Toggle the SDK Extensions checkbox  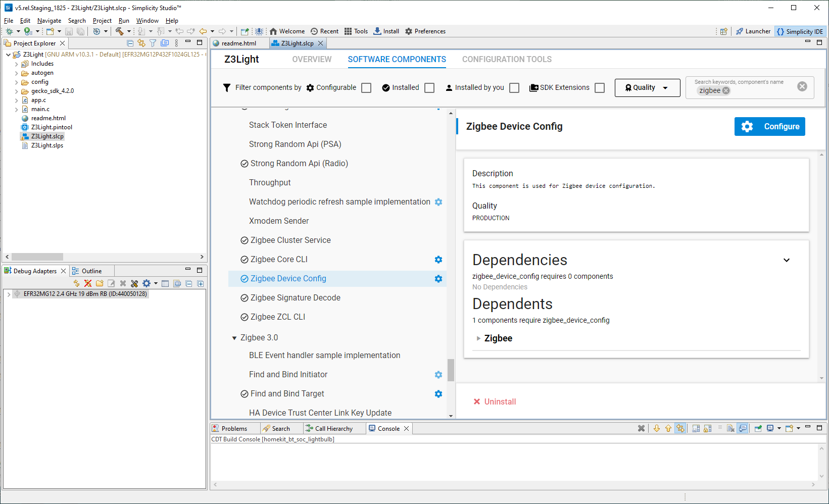point(600,88)
